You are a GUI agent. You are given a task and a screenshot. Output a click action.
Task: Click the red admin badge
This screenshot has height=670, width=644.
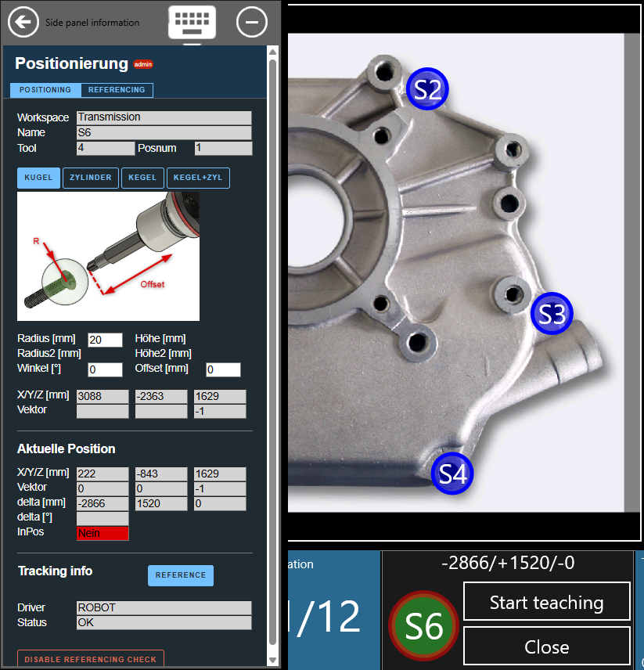pyautogui.click(x=143, y=64)
